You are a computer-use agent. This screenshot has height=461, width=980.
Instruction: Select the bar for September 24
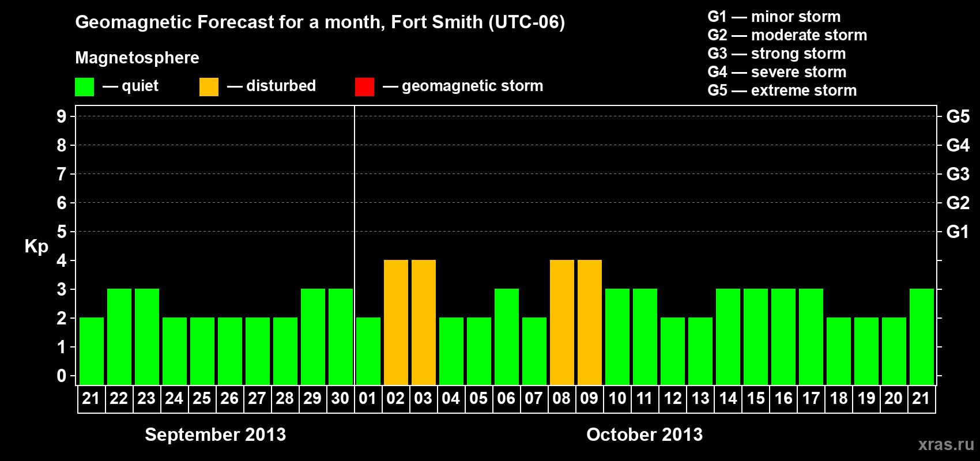point(175,351)
